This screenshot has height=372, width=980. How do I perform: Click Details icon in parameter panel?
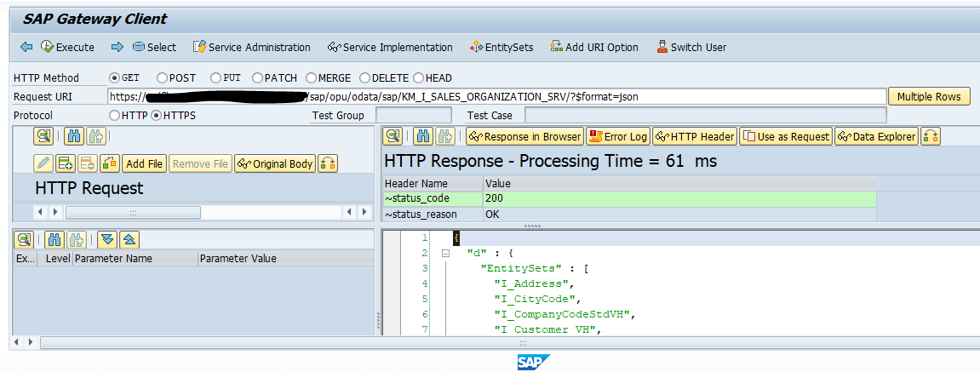point(25,239)
